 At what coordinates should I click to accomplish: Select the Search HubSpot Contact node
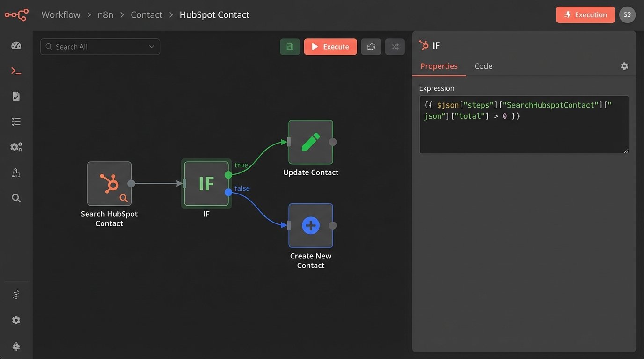coord(109,184)
